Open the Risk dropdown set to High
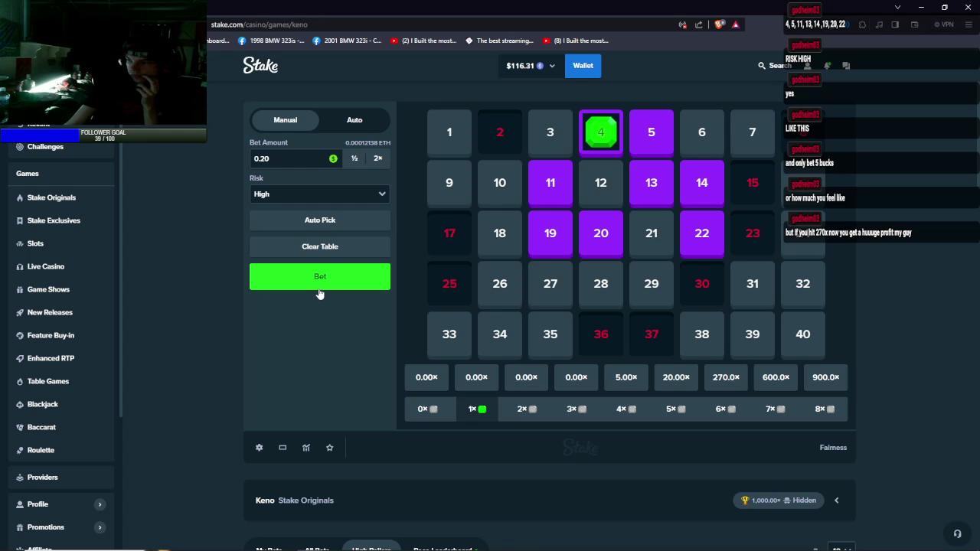980x551 pixels. tap(320, 194)
